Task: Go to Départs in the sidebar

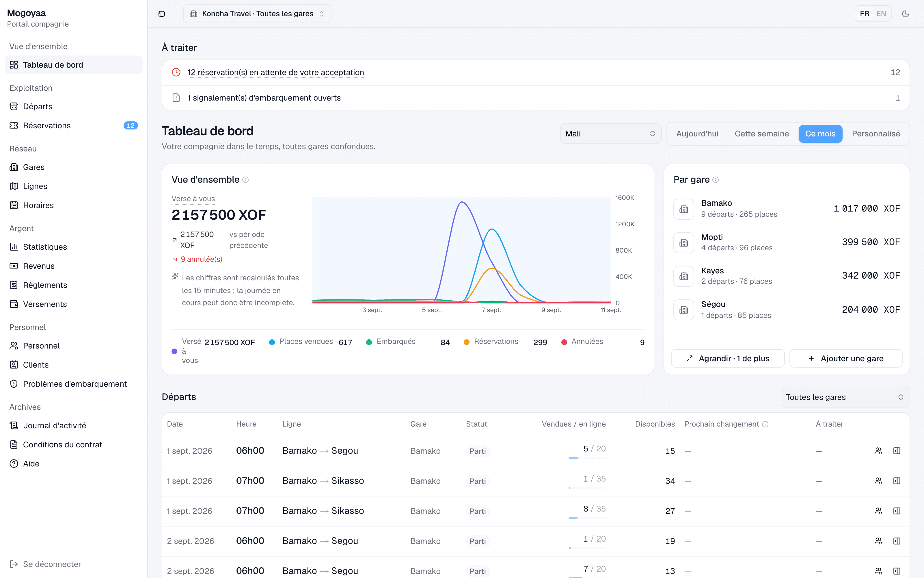Action: coord(73,106)
